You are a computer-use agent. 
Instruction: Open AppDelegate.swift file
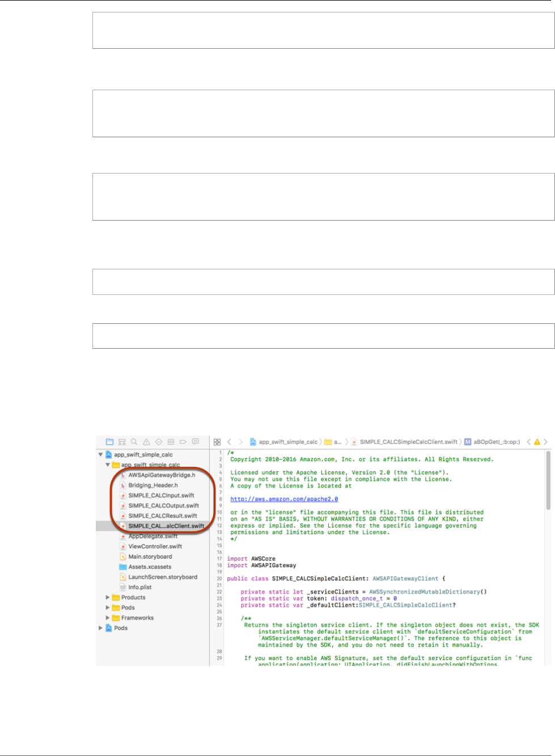tap(149, 537)
